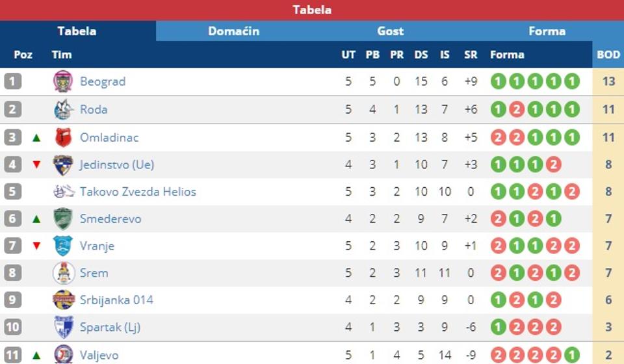Image resolution: width=624 pixels, height=364 pixels.
Task: Click the Spartak (Lj) crest icon
Action: (x=63, y=327)
